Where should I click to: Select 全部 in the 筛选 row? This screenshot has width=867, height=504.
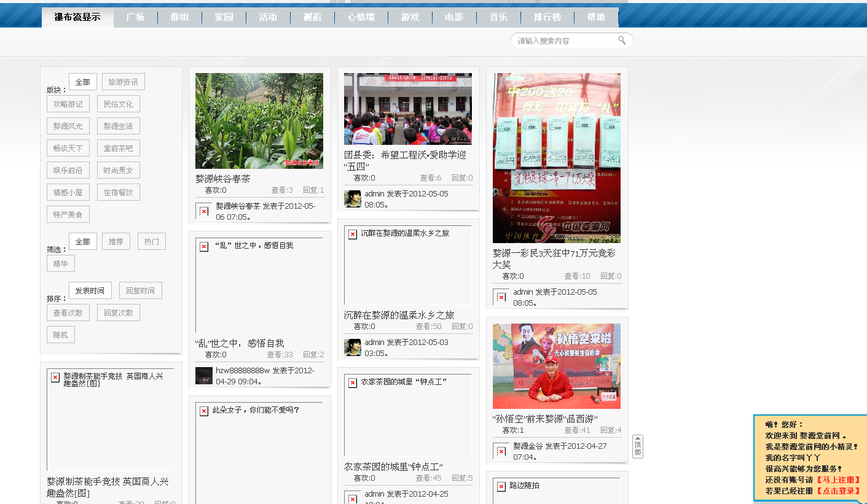pyautogui.click(x=83, y=241)
